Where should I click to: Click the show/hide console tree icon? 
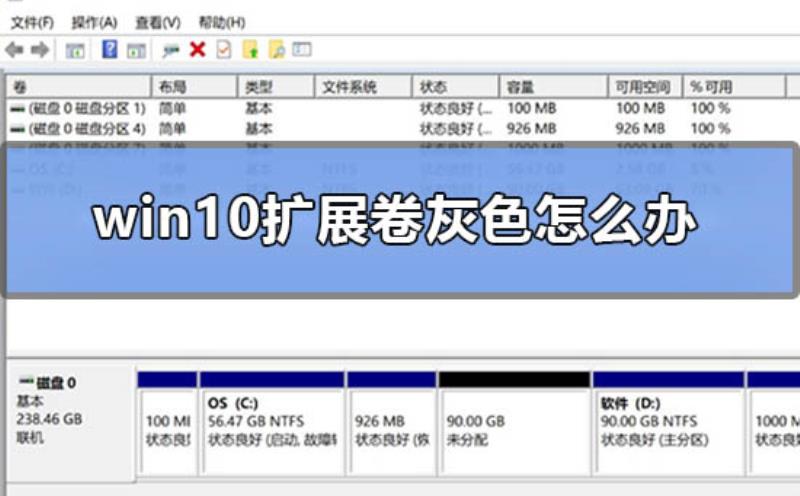tap(75, 50)
